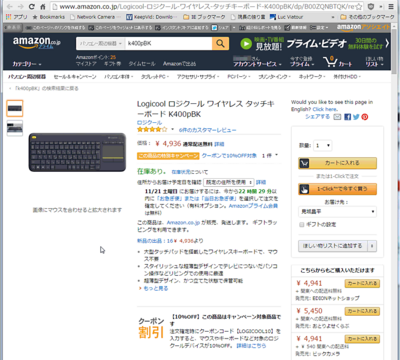
Task: Expand the カテゴリー menu
Action: pos(27,64)
